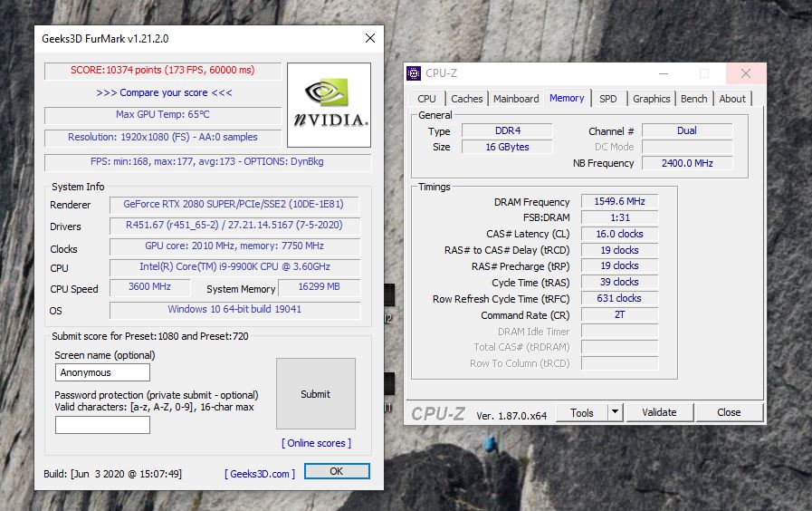
Task: Open the Graphics tab
Action: coord(651,99)
